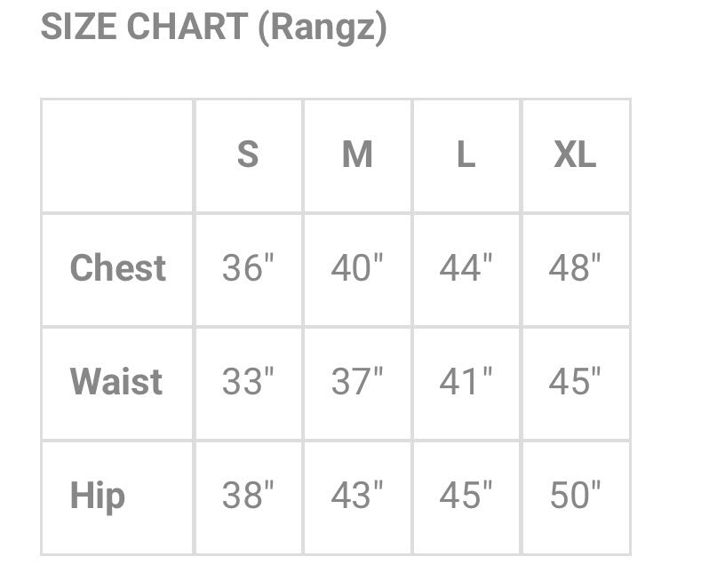Click the 44" chest value for L
709x588 pixels.
click(466, 268)
